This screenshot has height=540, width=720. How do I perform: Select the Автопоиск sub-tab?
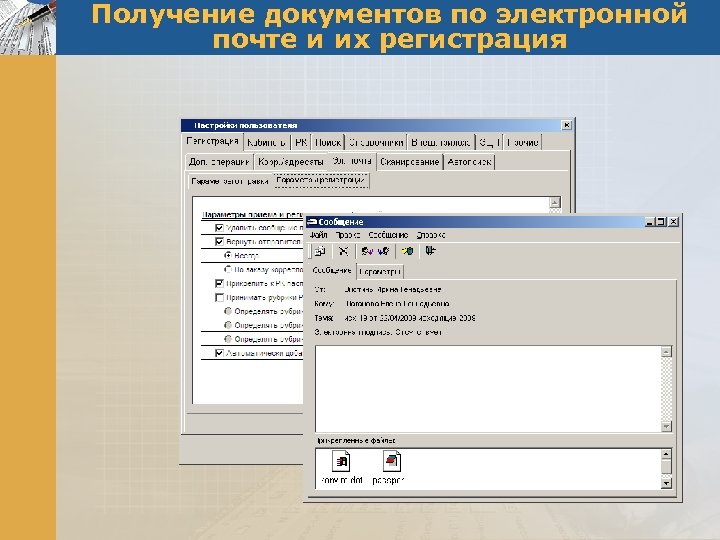[469, 162]
